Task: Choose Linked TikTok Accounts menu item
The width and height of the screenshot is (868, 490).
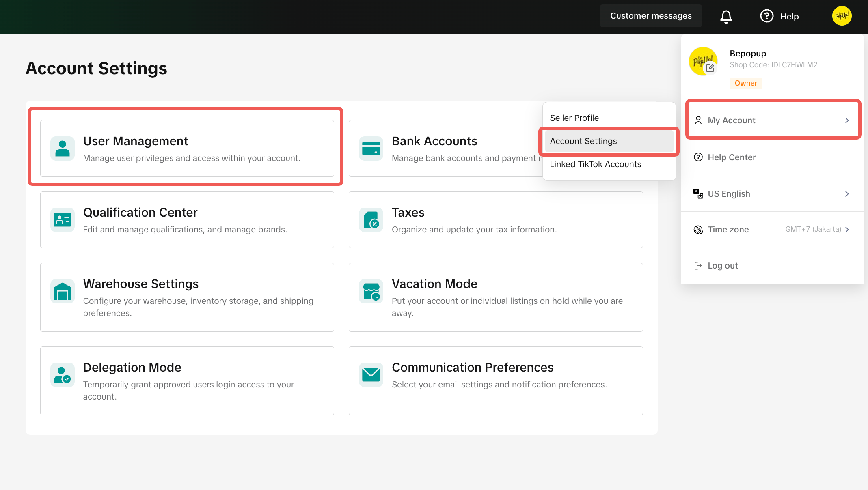Action: (x=595, y=164)
